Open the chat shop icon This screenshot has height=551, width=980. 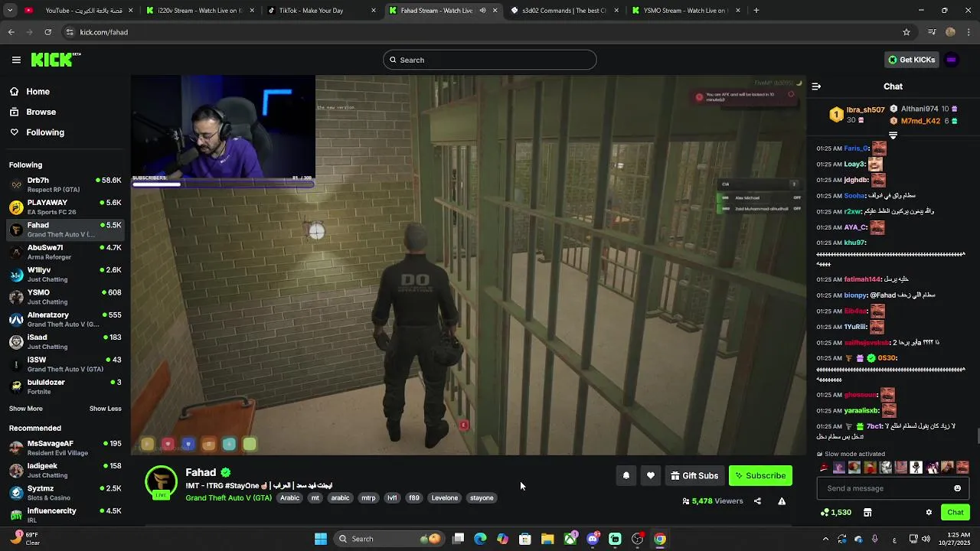pos(867,512)
